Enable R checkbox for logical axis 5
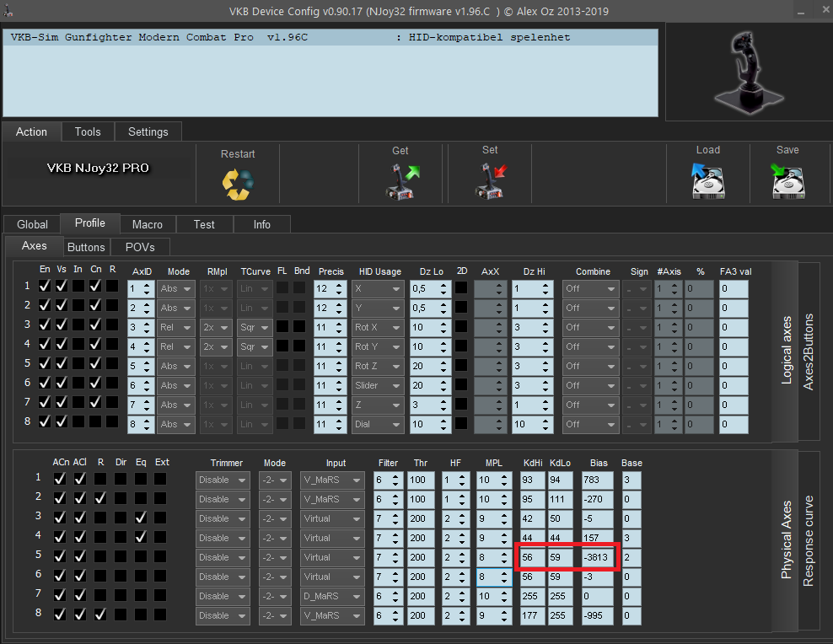833x644 pixels. click(x=112, y=363)
